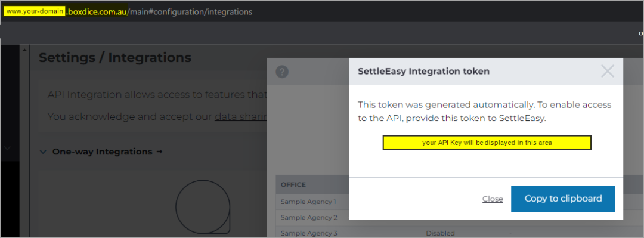Image resolution: width=644 pixels, height=238 pixels.
Task: Click the Copy to clipboard button
Action: click(x=563, y=199)
